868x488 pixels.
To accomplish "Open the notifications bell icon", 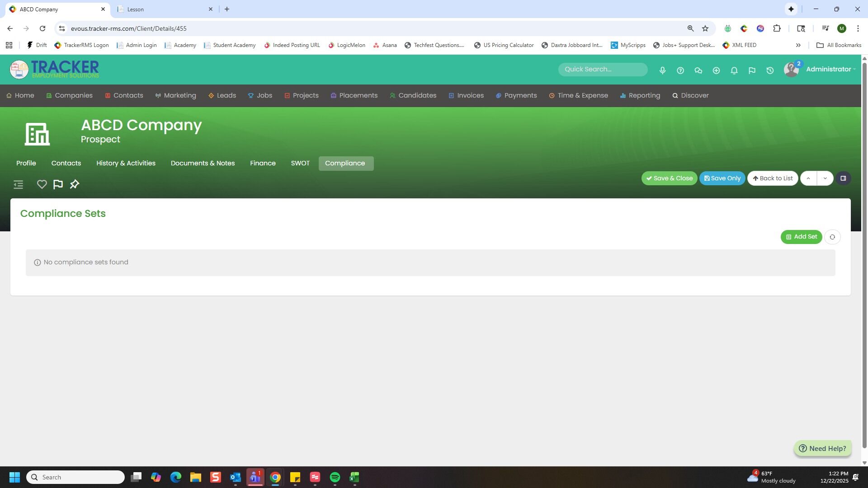I will coord(734,70).
